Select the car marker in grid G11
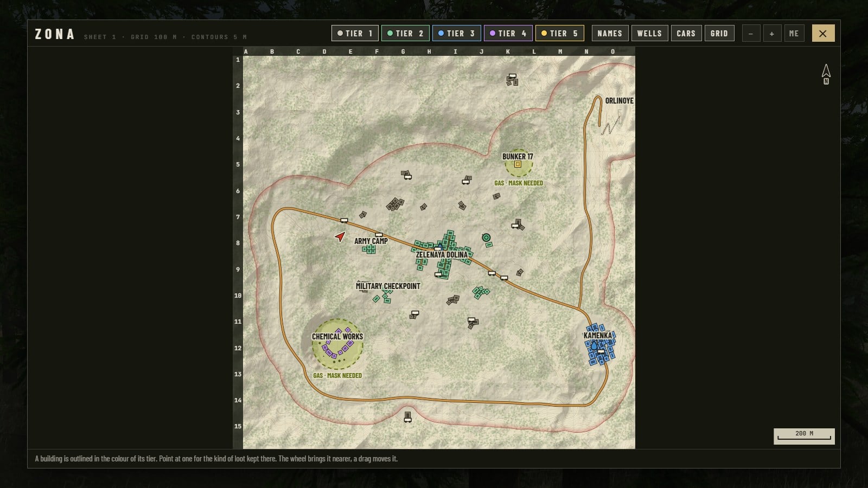The image size is (868, 488). (x=415, y=313)
